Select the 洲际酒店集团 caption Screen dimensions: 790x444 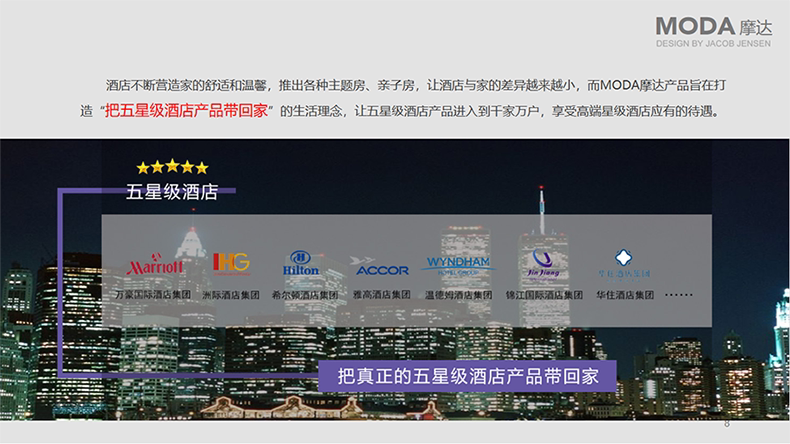[231, 295]
